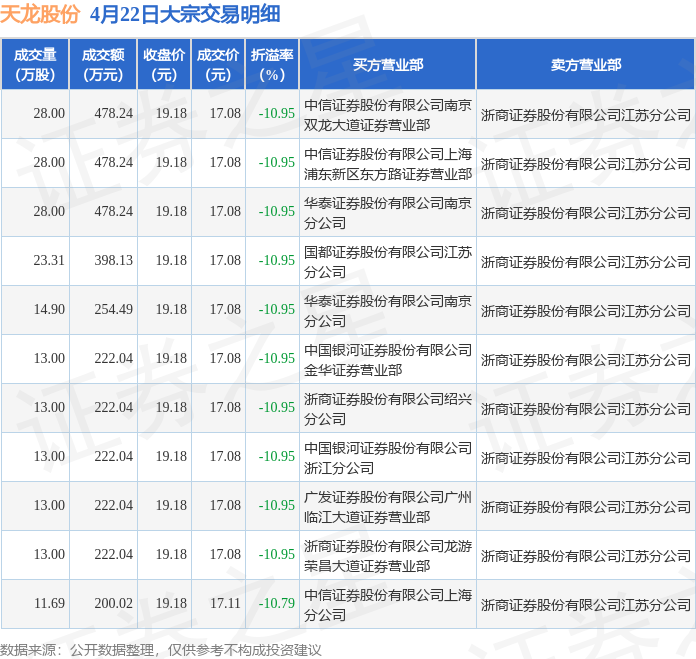696x659 pixels.
Task: Select the 折溢率(%) column header
Action: [272, 65]
